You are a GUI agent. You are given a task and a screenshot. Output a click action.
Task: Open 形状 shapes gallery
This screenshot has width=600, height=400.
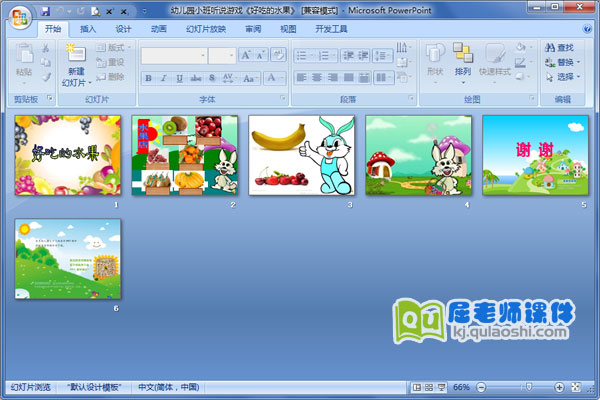435,63
